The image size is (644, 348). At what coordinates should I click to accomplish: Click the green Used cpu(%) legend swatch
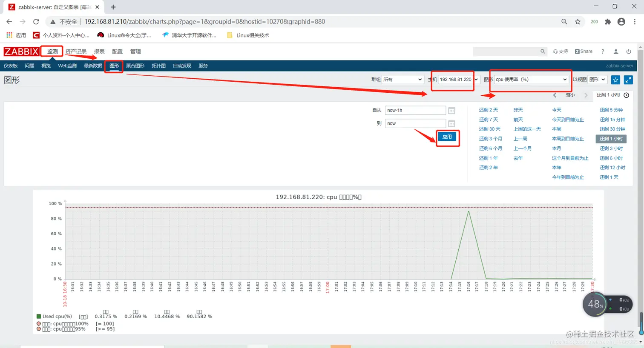39,317
